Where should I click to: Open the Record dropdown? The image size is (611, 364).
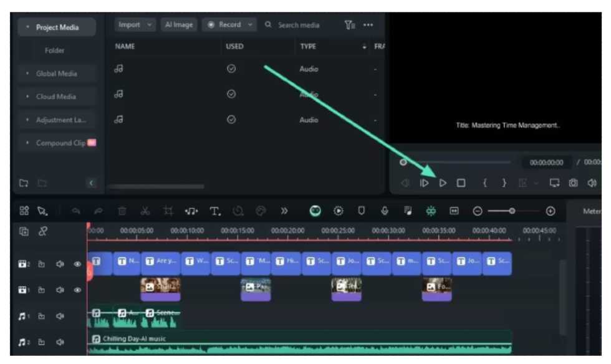(231, 25)
